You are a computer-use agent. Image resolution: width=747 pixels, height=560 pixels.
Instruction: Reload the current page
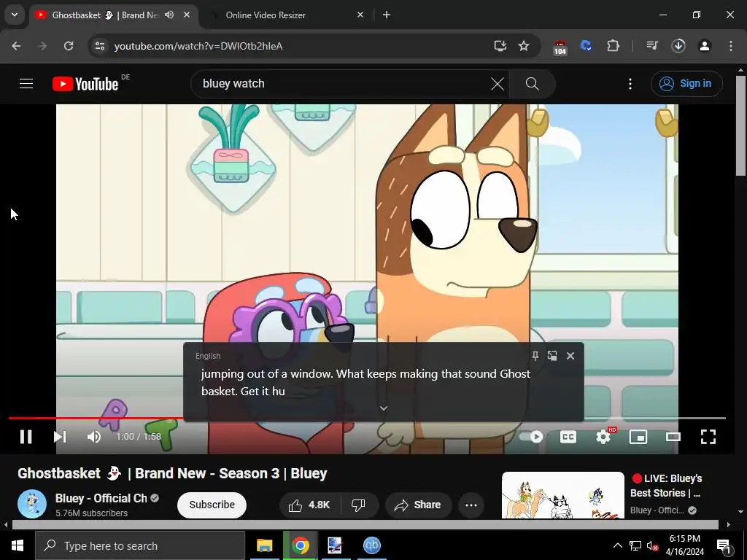click(69, 46)
